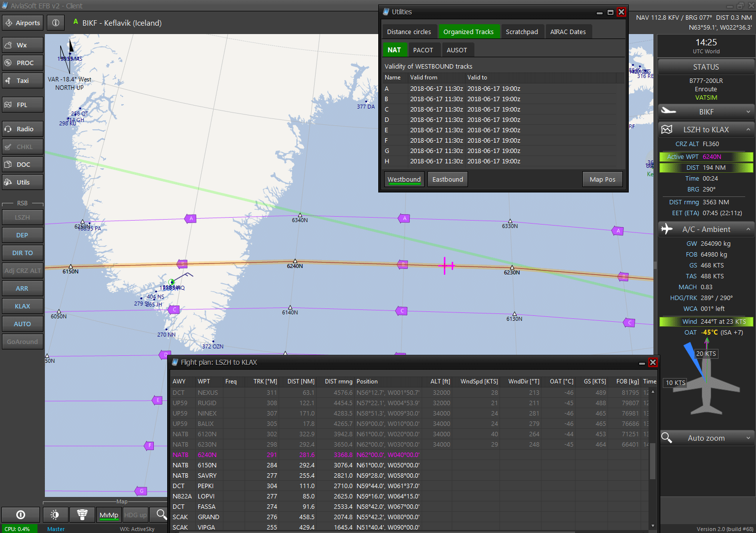
Task: Open the PROC procedures page
Action: pyautogui.click(x=22, y=63)
